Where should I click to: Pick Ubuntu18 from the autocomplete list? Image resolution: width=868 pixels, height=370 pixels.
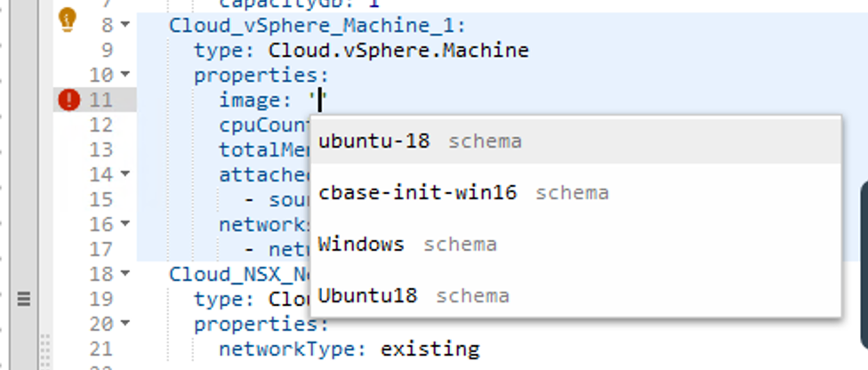(575, 296)
